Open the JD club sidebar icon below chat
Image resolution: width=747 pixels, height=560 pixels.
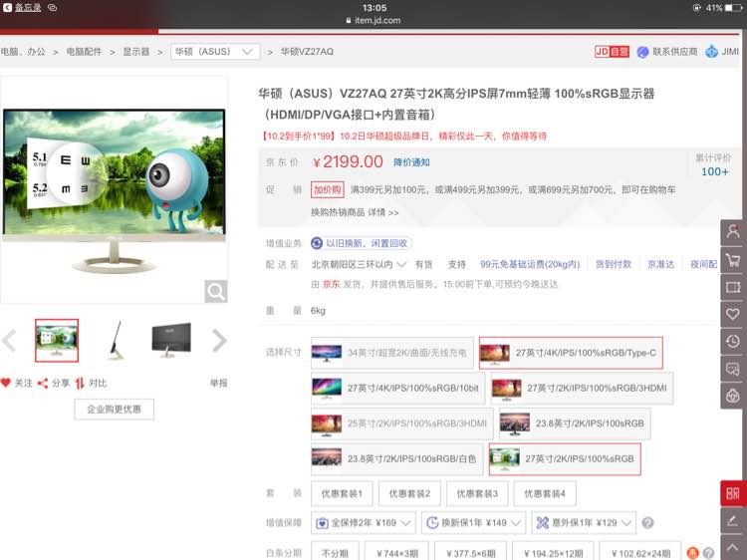[x=733, y=396]
